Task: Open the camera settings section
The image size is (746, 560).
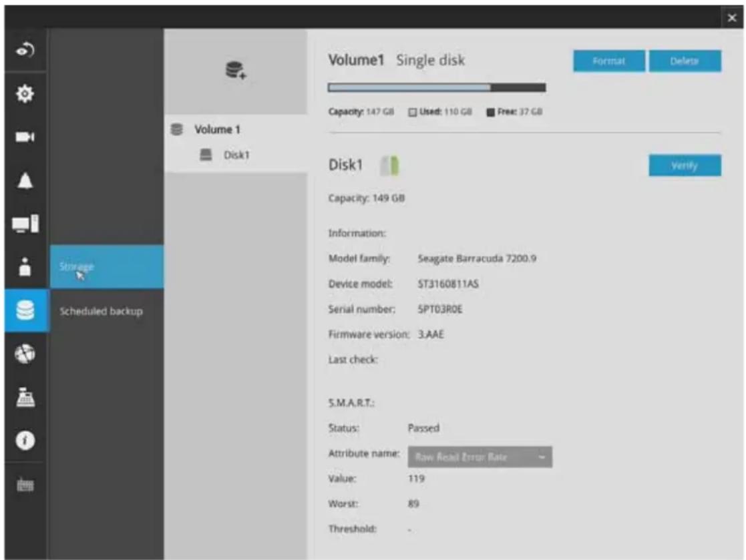Action: point(25,137)
